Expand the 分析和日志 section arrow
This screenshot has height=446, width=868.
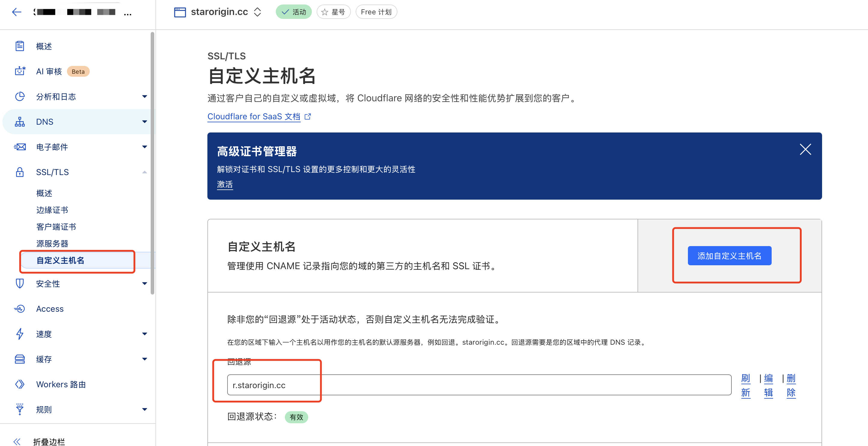click(x=145, y=97)
